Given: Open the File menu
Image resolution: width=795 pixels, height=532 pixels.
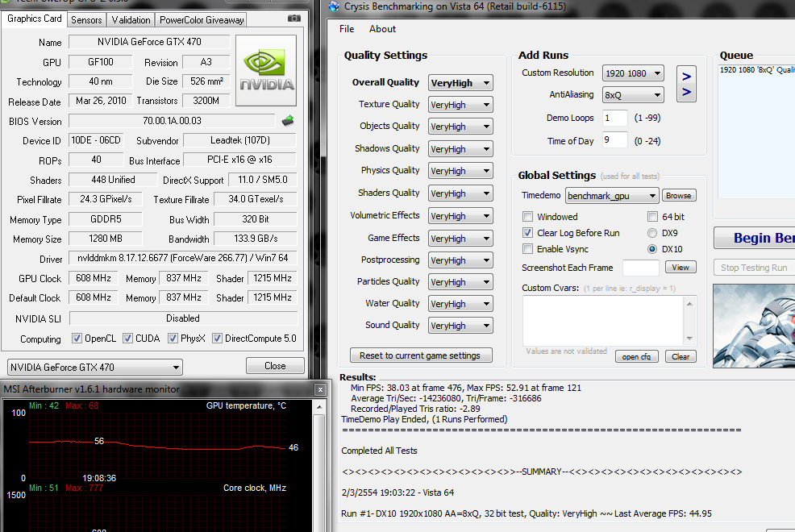Looking at the screenshot, I should pos(347,29).
